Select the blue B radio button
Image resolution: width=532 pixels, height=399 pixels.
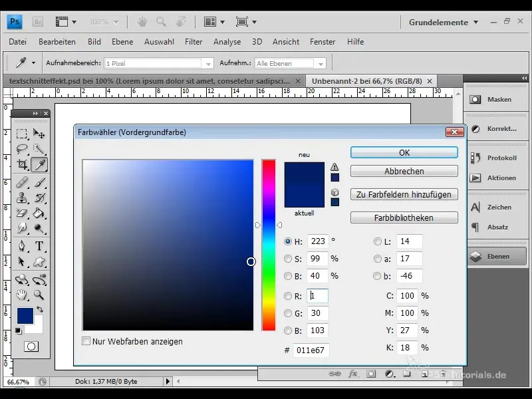point(288,330)
